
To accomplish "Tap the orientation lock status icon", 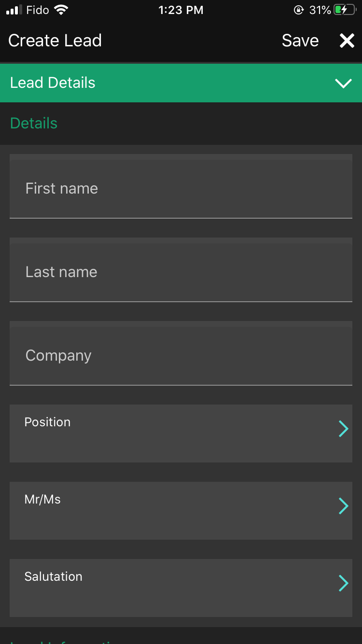I will tap(299, 10).
